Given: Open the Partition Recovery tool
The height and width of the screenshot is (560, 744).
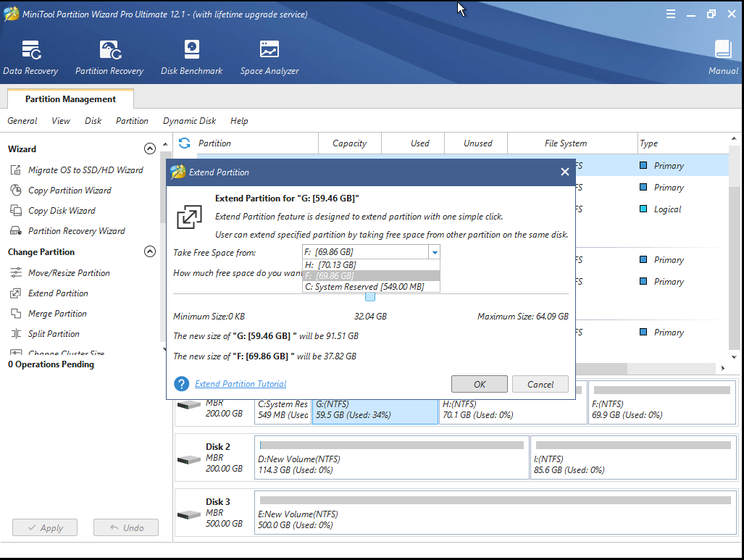Looking at the screenshot, I should [x=109, y=57].
